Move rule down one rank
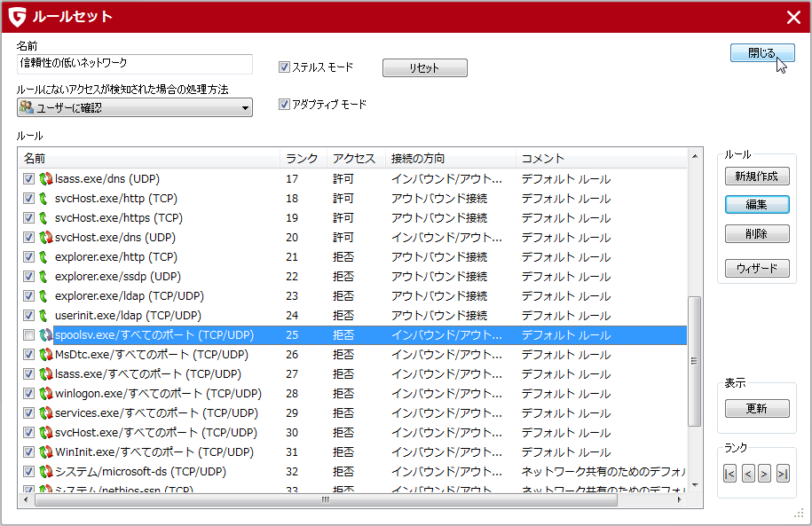This screenshot has width=812, height=526. (x=764, y=474)
